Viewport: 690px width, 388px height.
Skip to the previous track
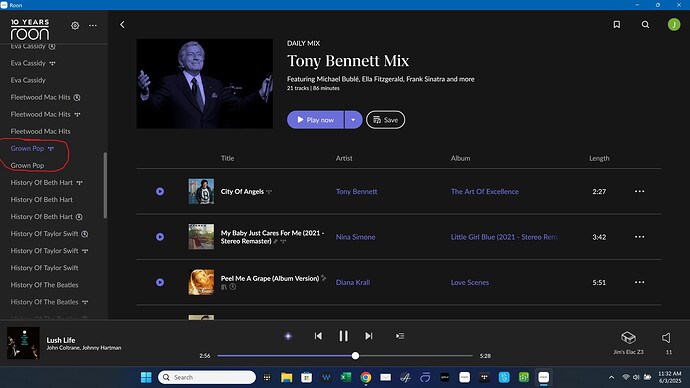coord(318,336)
